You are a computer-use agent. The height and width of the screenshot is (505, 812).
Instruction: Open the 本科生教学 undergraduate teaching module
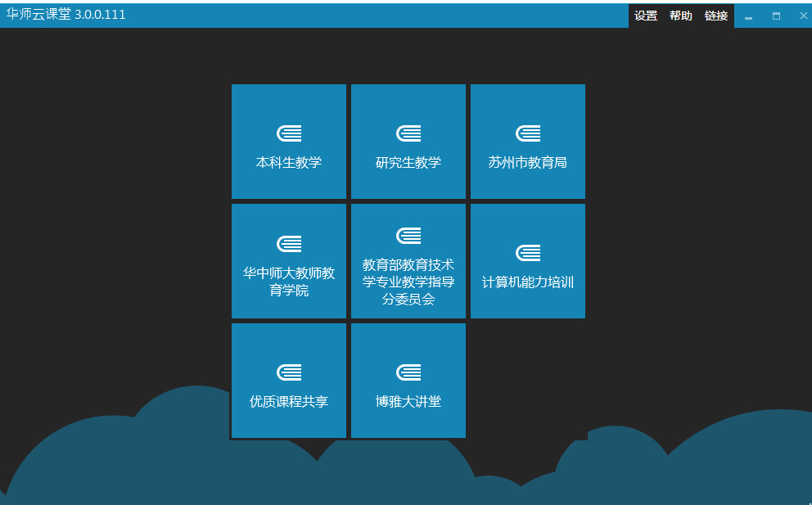pos(288,141)
